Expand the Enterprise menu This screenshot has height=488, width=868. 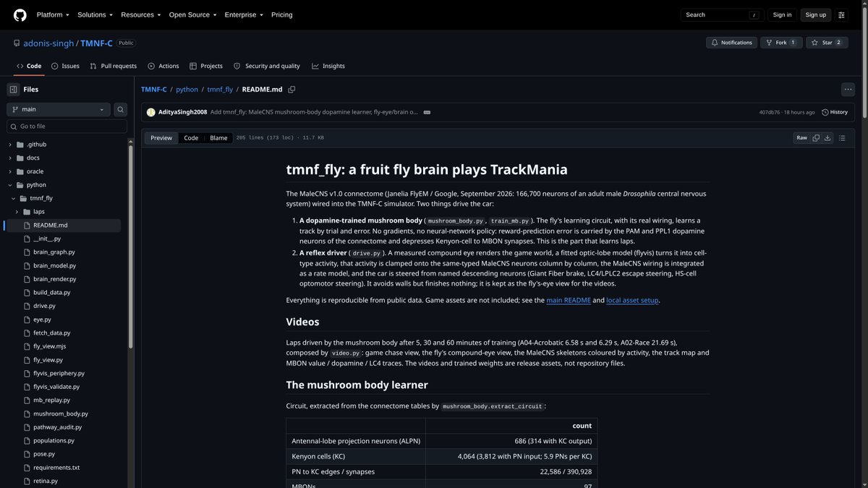(x=244, y=14)
